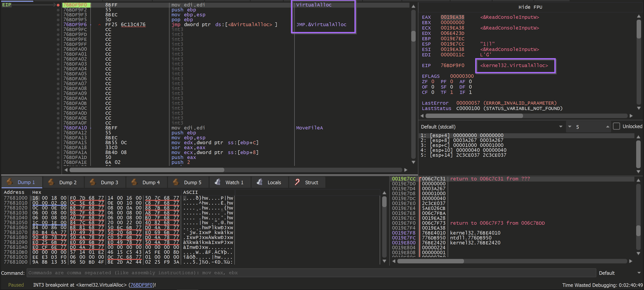Click the Dump 1 tab icon
This screenshot has height=290, width=644.
pyautogui.click(x=9, y=182)
